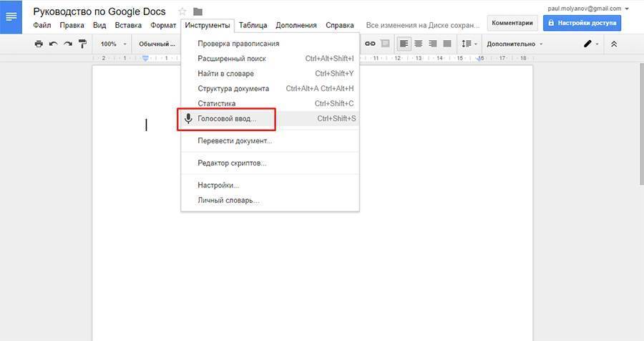Open the Google Docs home icon

(11, 17)
